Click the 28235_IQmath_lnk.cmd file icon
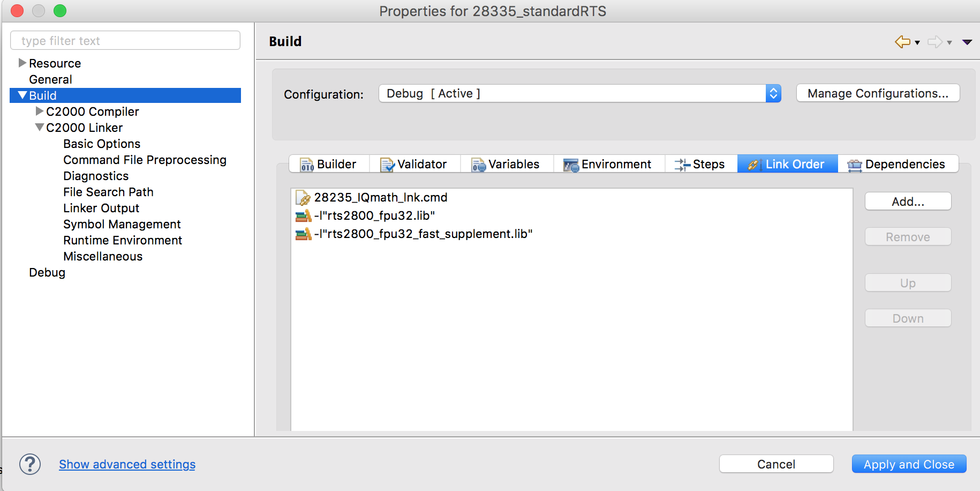Screen dimensions: 980x491 (x=303, y=198)
